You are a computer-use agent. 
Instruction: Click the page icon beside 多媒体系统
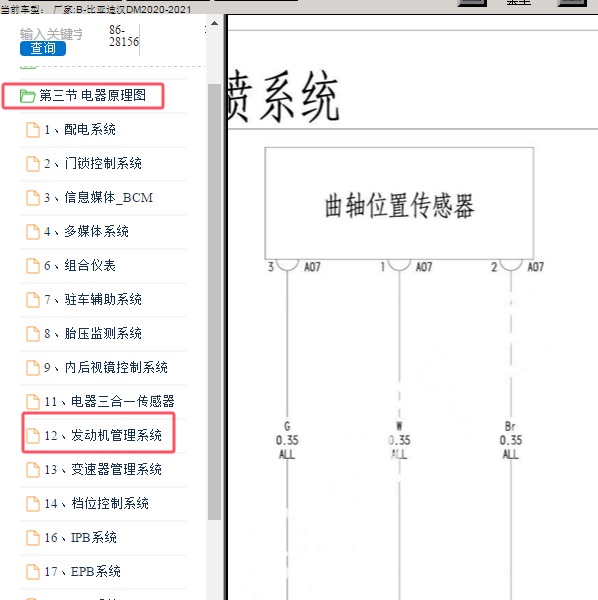[x=33, y=232]
